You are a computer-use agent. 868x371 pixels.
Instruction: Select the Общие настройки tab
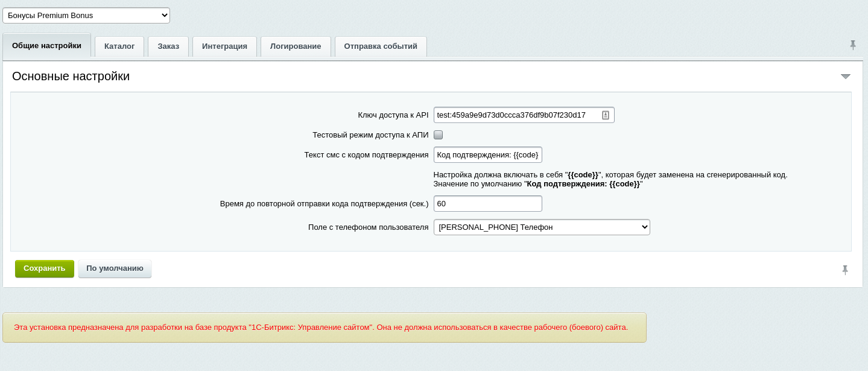(47, 46)
